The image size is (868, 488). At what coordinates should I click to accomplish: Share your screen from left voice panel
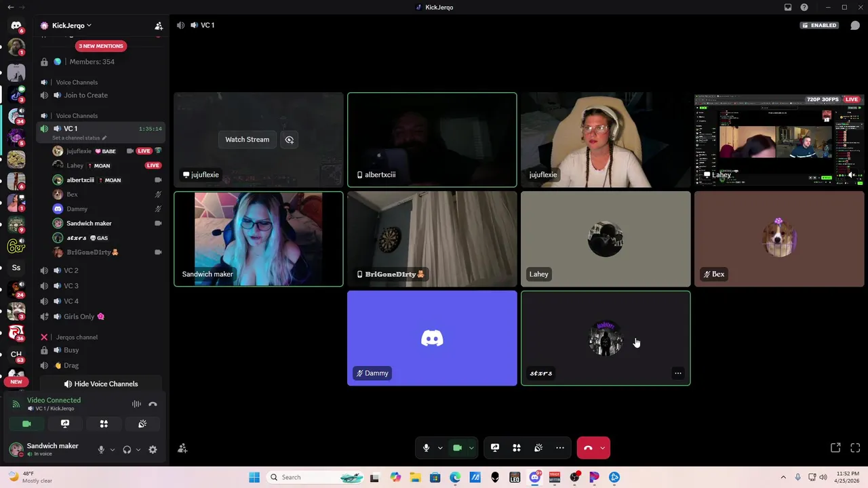coord(65,424)
